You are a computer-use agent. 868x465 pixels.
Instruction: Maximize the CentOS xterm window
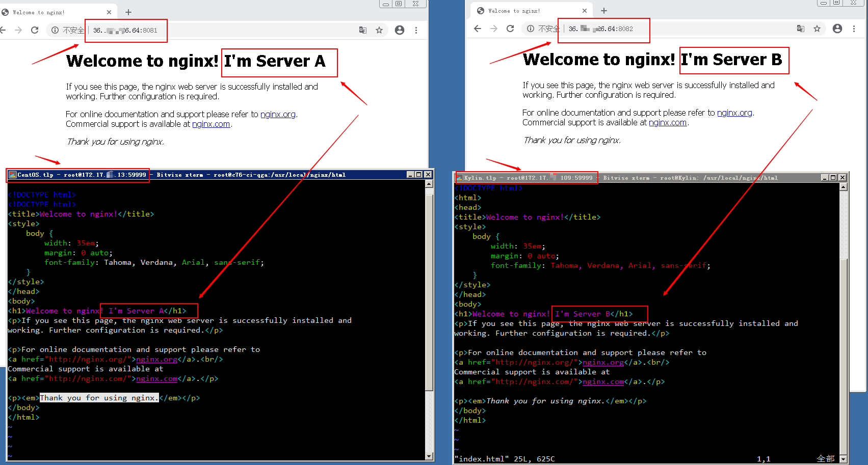[419, 175]
